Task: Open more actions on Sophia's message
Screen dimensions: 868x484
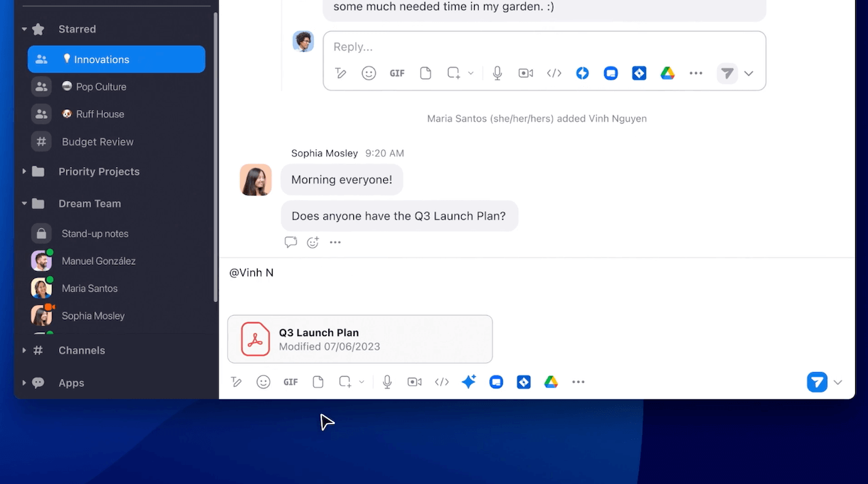Action: [x=335, y=242]
